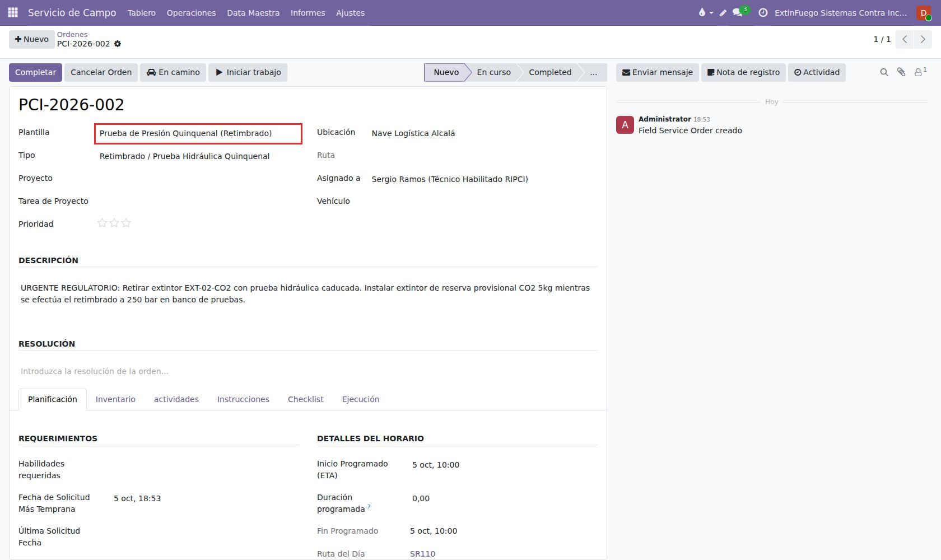Set priority to third star
Viewport: 941px width, 560px height.
[x=126, y=223]
